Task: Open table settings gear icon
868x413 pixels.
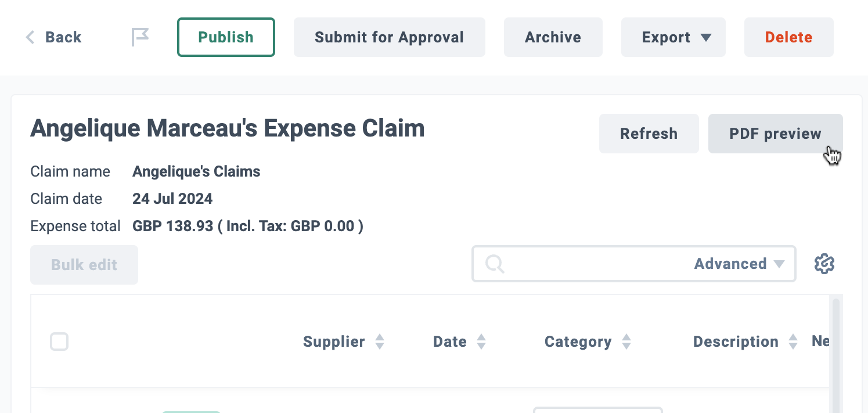Action: [824, 264]
